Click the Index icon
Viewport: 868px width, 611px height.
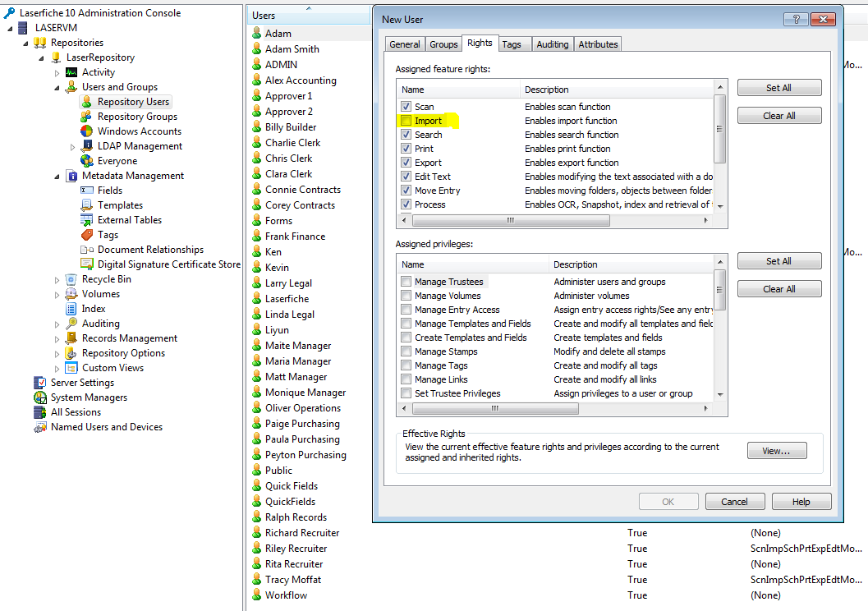tap(71, 309)
